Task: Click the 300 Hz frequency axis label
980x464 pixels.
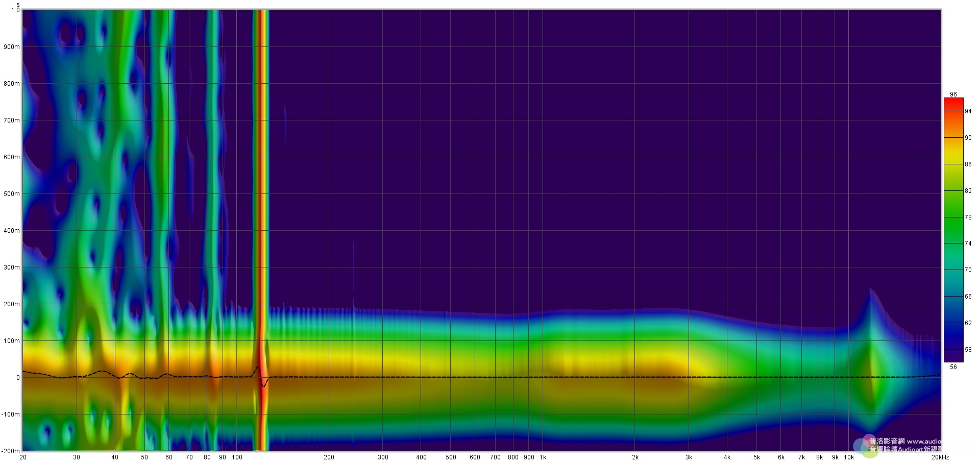Action: (383, 457)
